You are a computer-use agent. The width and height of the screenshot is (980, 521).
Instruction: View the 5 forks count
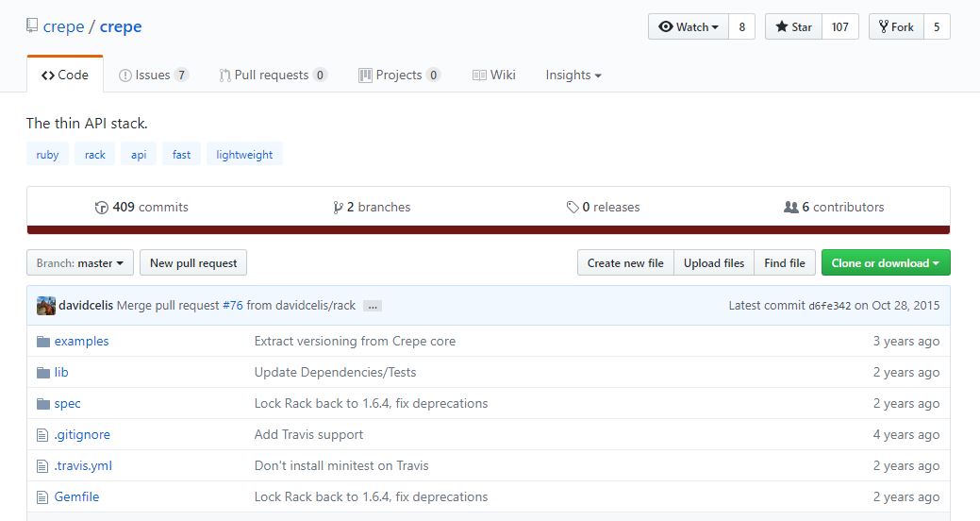tap(937, 26)
